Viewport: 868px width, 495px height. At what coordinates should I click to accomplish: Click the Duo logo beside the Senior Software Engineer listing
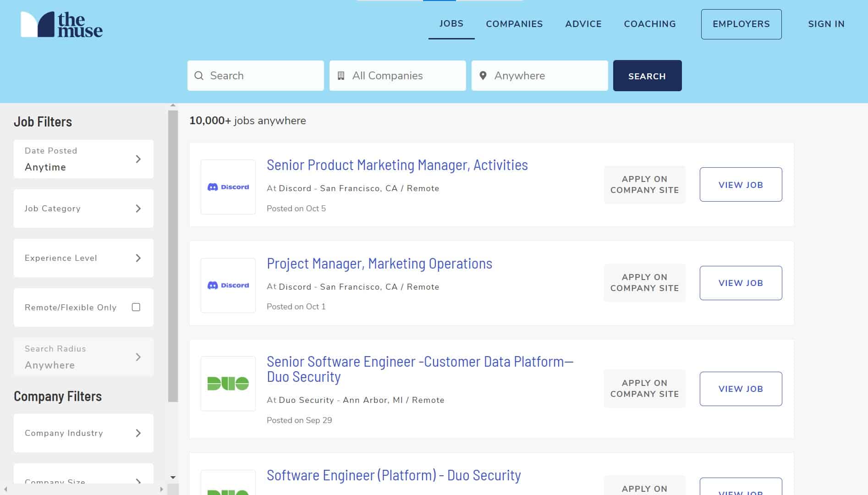click(228, 384)
